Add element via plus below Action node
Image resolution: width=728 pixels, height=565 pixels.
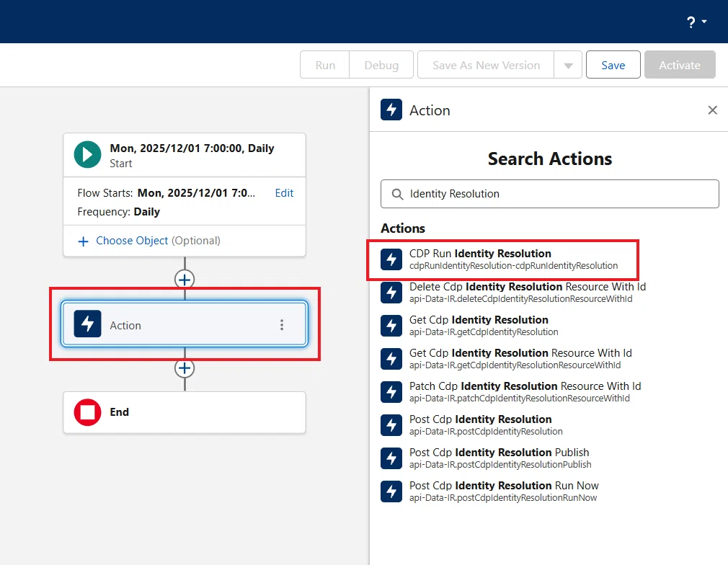click(x=185, y=368)
